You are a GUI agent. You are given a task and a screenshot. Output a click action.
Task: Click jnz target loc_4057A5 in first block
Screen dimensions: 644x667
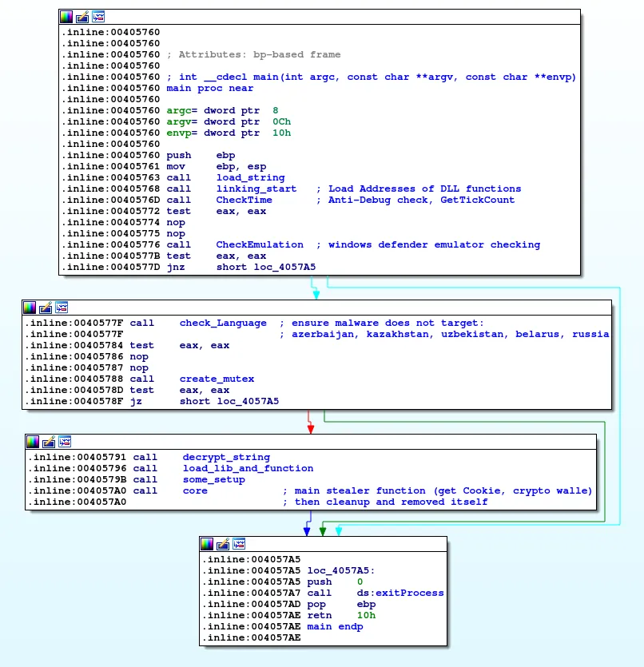pyautogui.click(x=285, y=267)
